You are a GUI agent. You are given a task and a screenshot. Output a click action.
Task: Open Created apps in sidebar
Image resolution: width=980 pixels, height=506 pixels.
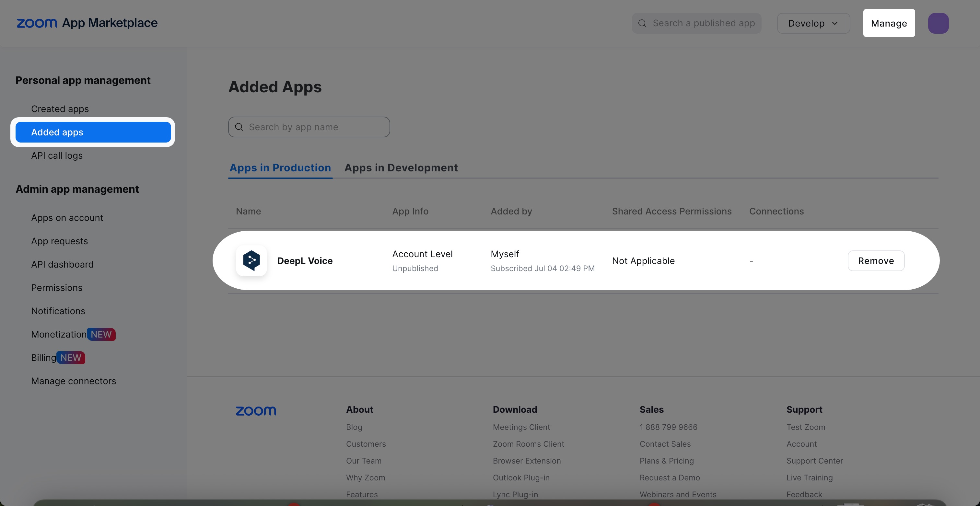[60, 109]
